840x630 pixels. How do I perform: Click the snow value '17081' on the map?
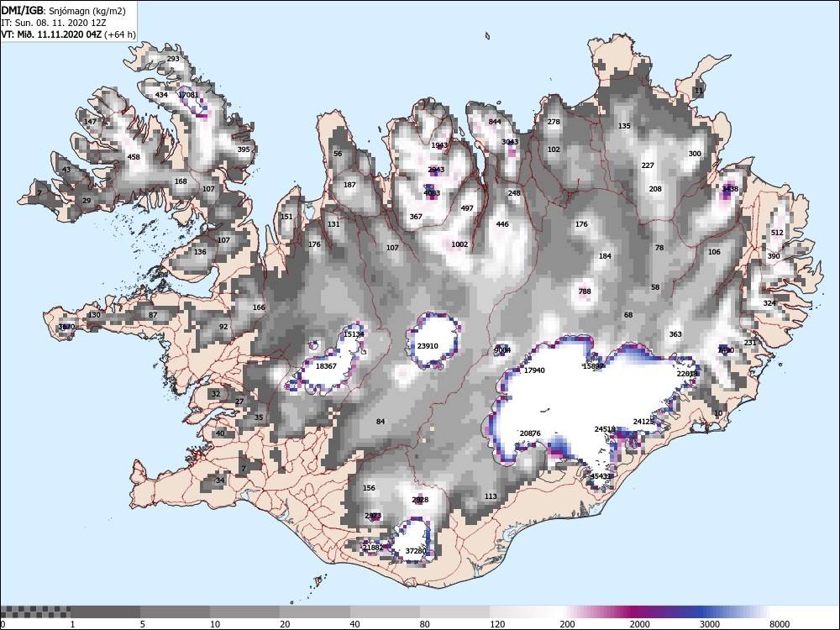coord(188,95)
